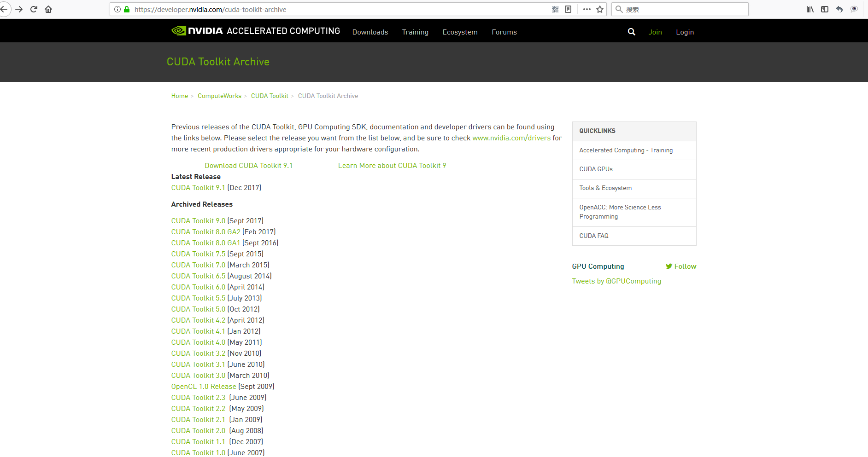
Task: Open www.nvidia.com/drivers link
Action: [x=511, y=138]
